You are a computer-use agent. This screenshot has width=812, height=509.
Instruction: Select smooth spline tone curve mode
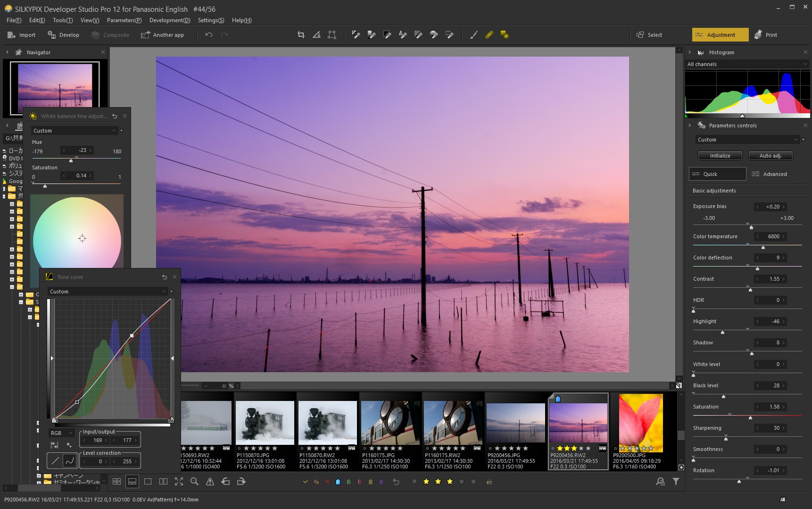[x=70, y=460]
